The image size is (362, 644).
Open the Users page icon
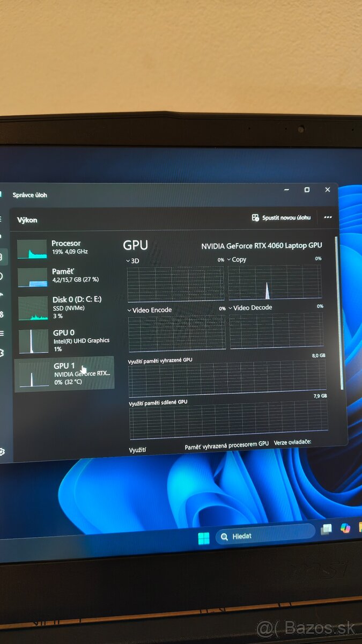pyautogui.click(x=2, y=314)
